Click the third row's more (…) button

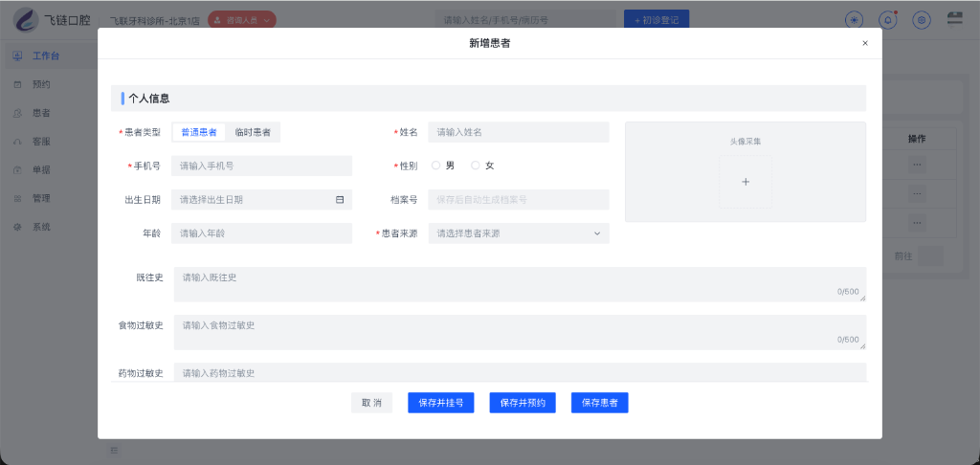[x=917, y=223]
